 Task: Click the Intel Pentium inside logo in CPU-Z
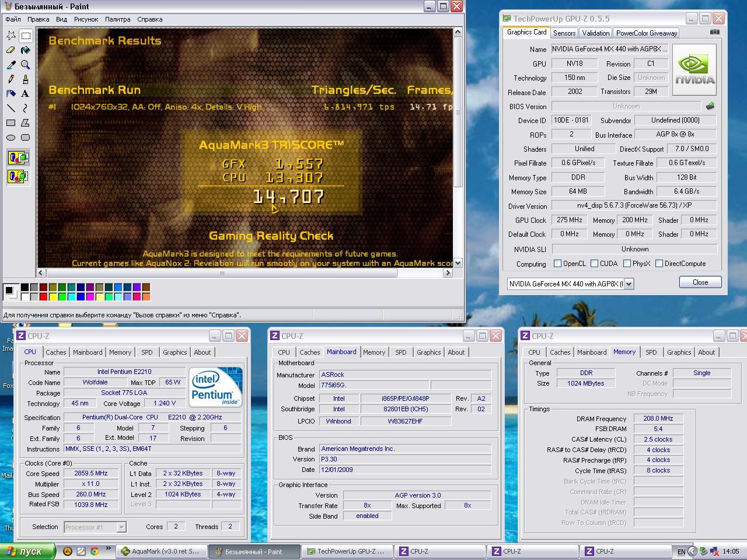tap(216, 387)
